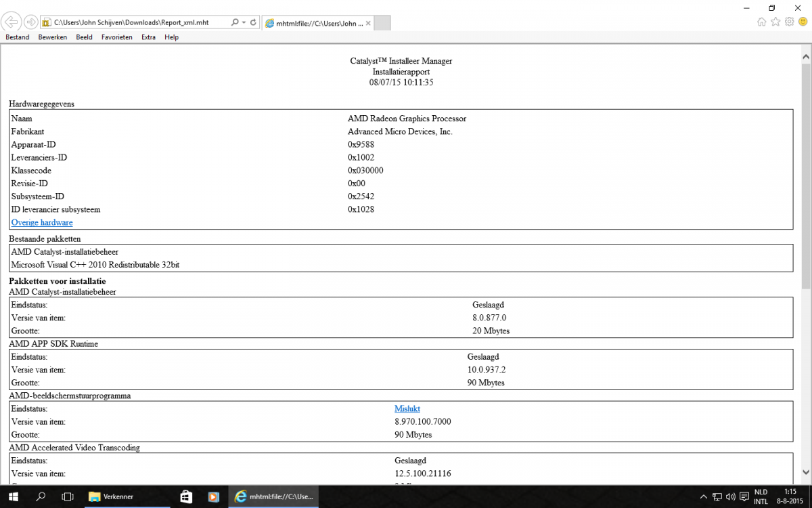
Task: Click the version value 12.5.100.21116
Action: [x=423, y=473]
